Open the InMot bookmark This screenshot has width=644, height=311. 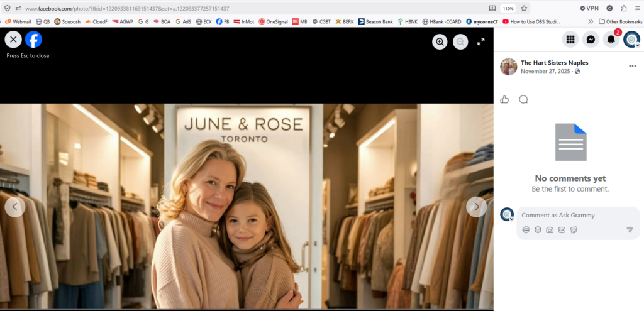[x=244, y=22]
